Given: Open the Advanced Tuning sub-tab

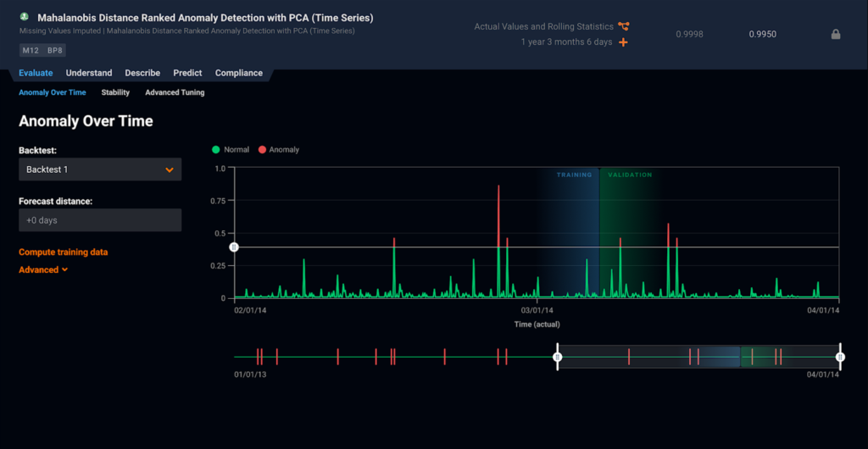Looking at the screenshot, I should (175, 92).
